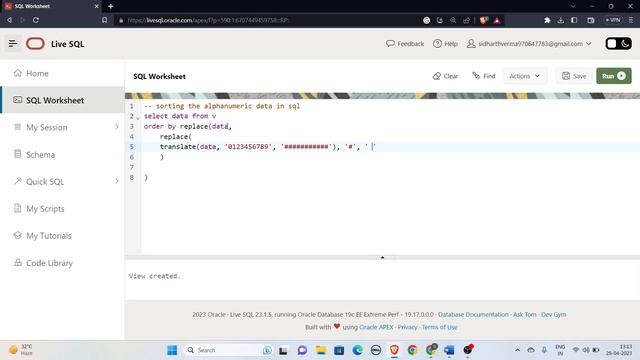The height and width of the screenshot is (360, 640).
Task: Expand the My Session chevron
Action: point(117,127)
